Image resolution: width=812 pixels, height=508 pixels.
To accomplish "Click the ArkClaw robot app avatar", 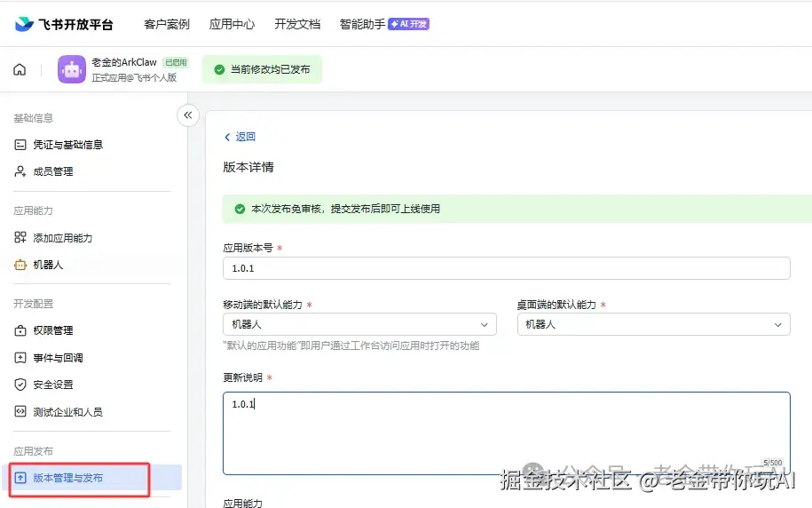I will tap(72, 69).
